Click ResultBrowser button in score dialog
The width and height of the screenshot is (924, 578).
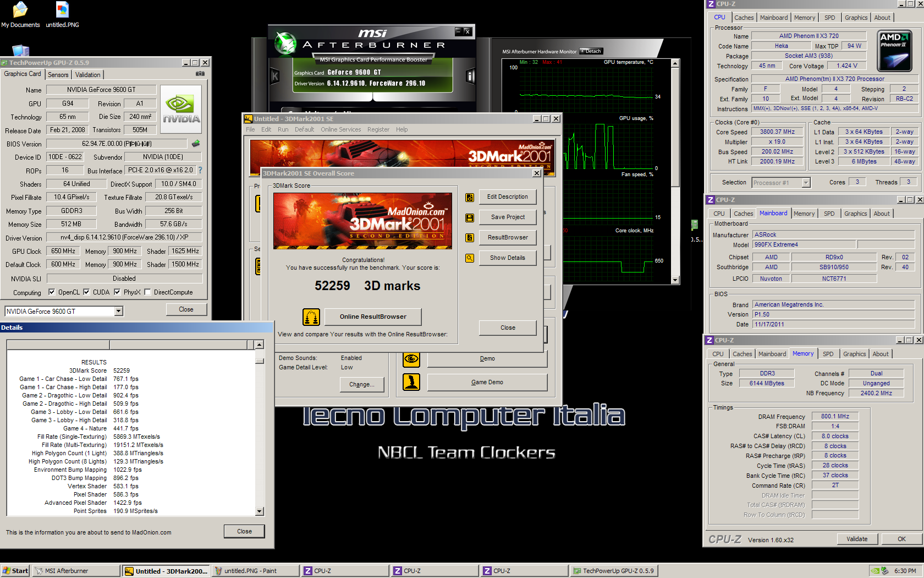tap(508, 238)
